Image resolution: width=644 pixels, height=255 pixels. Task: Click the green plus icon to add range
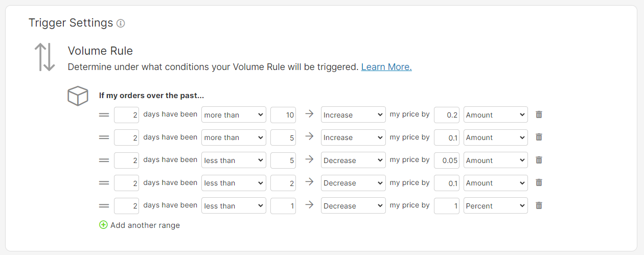[103, 225]
